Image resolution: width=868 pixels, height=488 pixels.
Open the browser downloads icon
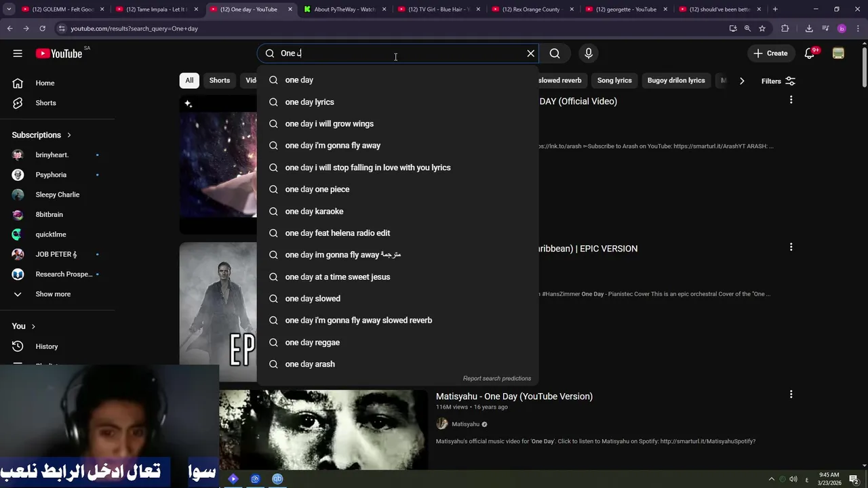pos(809,28)
